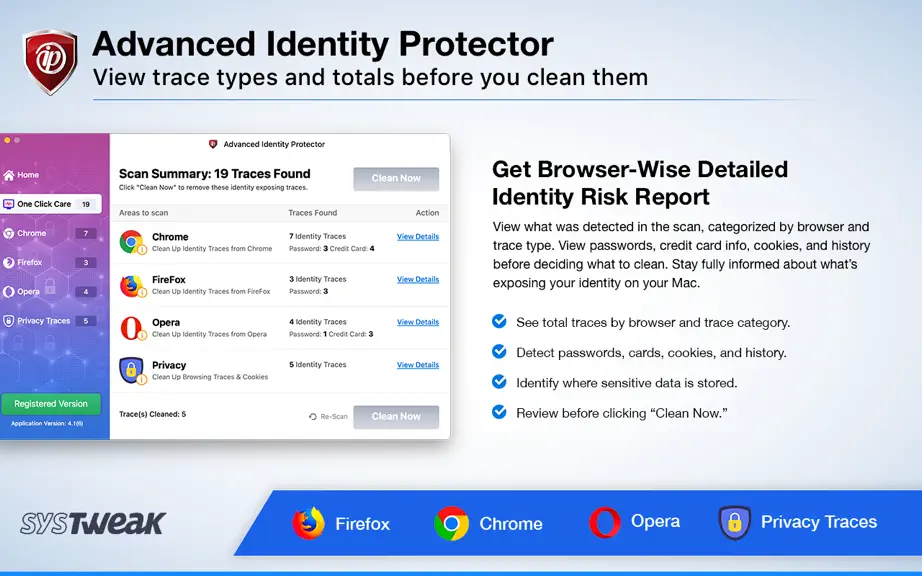Click the bottom Clean Now button
This screenshot has height=576, width=922.
[396, 417]
